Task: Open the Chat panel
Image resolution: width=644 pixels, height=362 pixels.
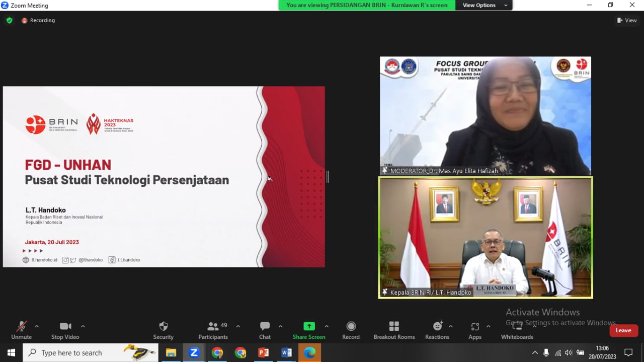Action: pyautogui.click(x=265, y=330)
